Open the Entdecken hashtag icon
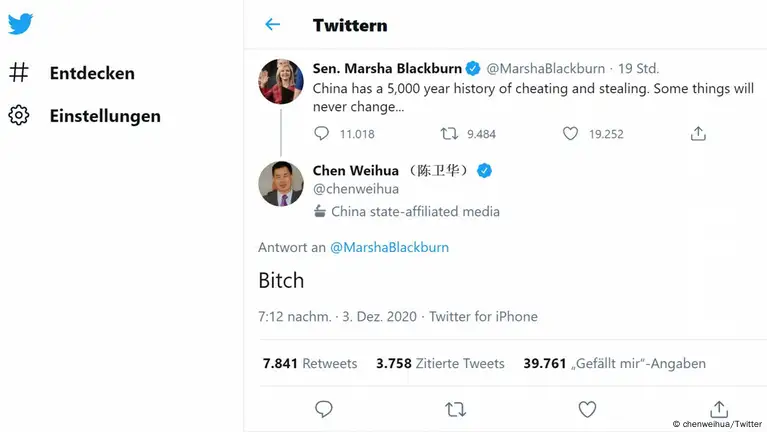This screenshot has height=432, width=767. [19, 73]
